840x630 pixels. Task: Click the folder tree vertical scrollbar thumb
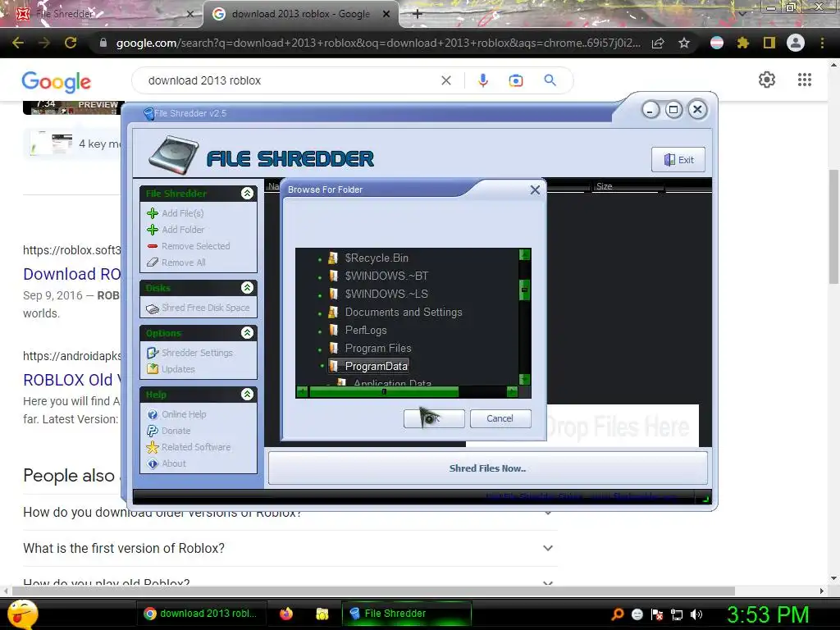525,290
